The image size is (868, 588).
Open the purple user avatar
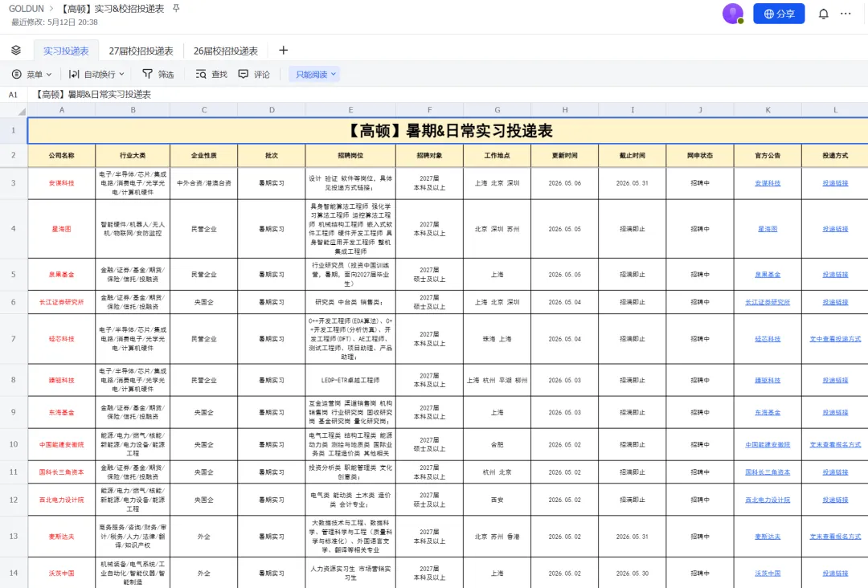(x=733, y=14)
